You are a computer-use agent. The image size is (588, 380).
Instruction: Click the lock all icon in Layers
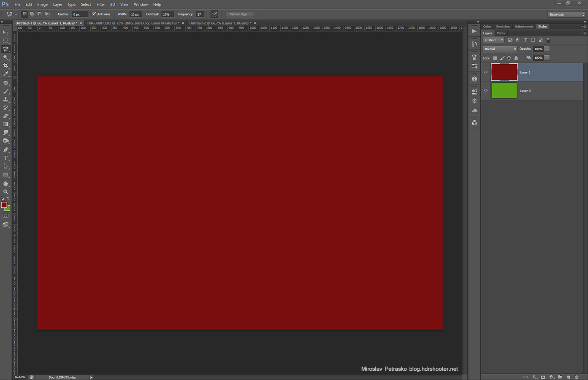pyautogui.click(x=516, y=58)
